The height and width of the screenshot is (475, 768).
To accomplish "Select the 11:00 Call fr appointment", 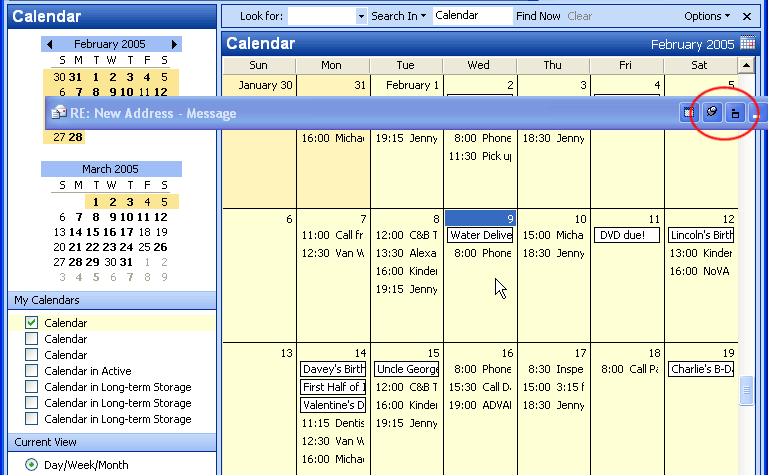I will (x=333, y=235).
